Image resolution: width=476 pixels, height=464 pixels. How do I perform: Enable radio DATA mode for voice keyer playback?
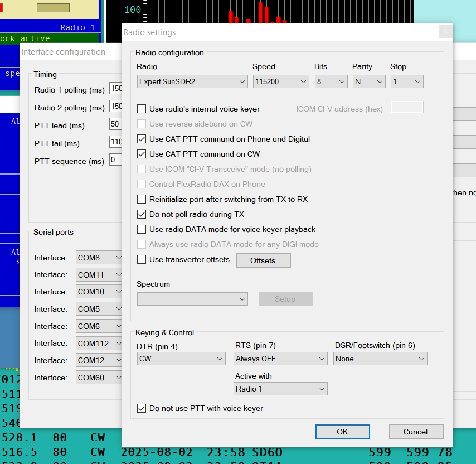142,230
